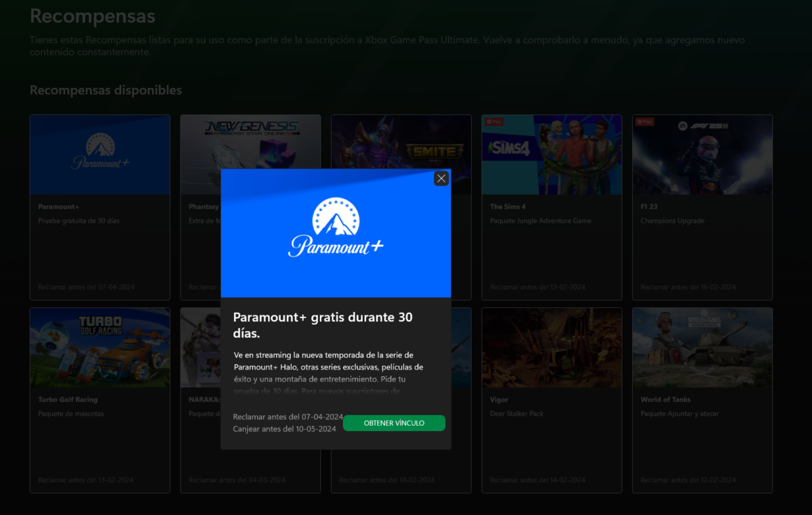Click 'Reclamar antes del 07-04-2024' in the dialog
This screenshot has width=812, height=515.
(288, 417)
